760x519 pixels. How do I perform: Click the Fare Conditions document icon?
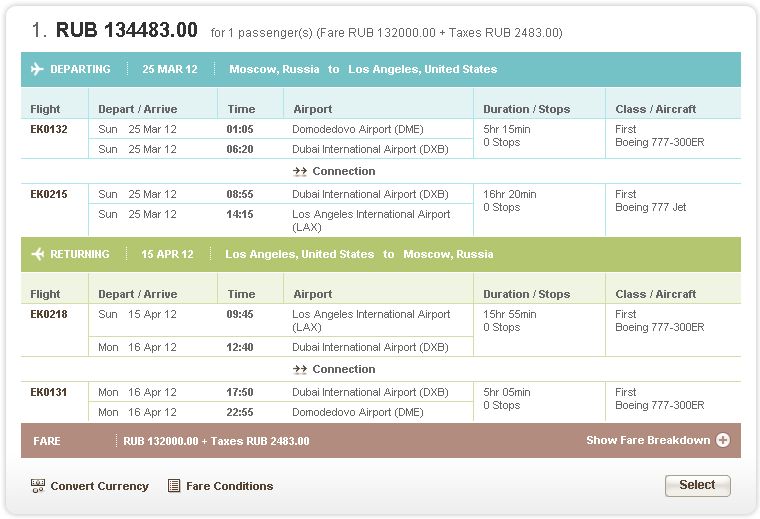(x=174, y=486)
